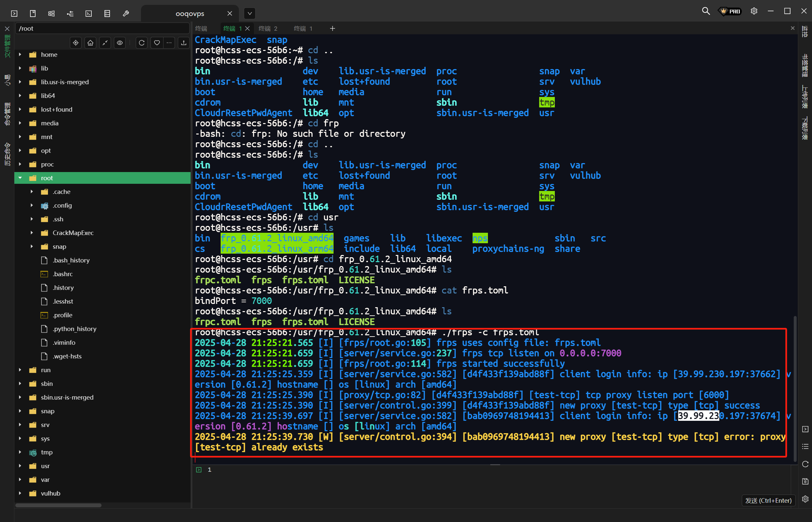Viewport: 812px width, 522px height.
Task: Click the 发送 (Ctrl+Enter) send button
Action: point(768,500)
